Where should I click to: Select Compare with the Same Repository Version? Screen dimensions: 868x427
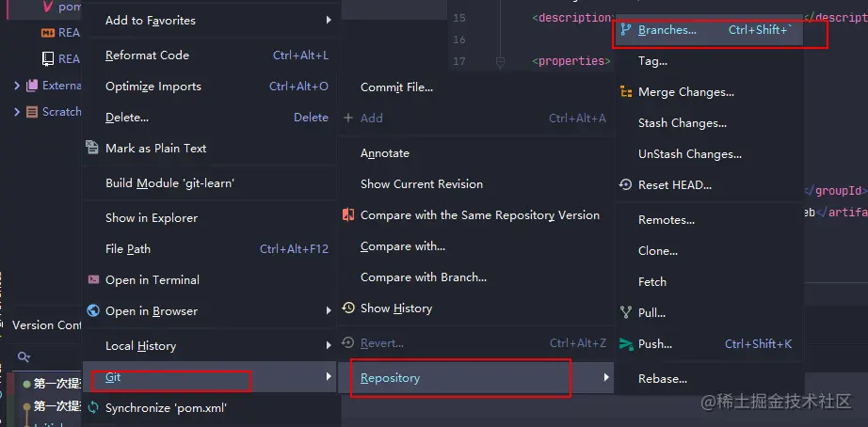pos(476,214)
